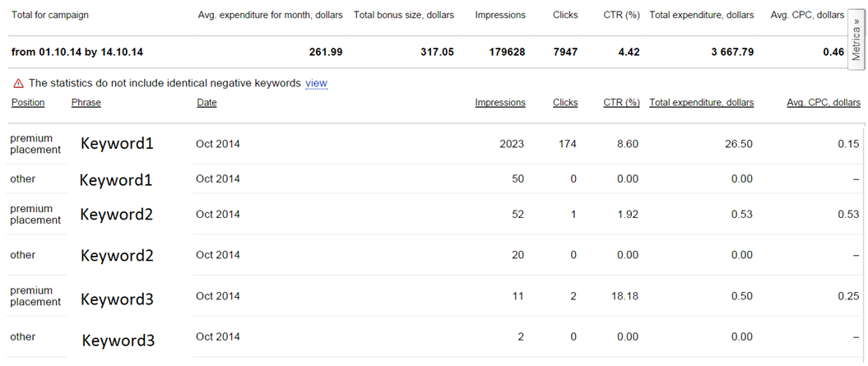Sort by the underlined Position column header

28,103
